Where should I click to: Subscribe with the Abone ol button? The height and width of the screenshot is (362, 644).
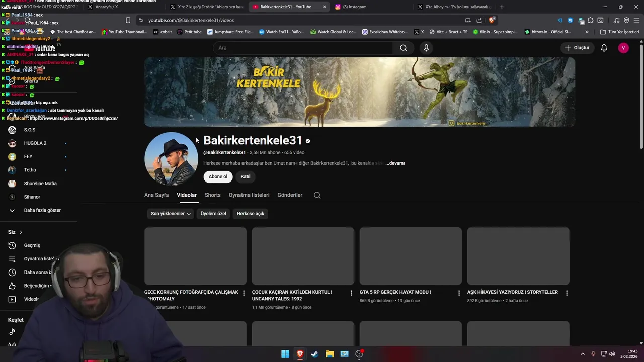pyautogui.click(x=218, y=176)
